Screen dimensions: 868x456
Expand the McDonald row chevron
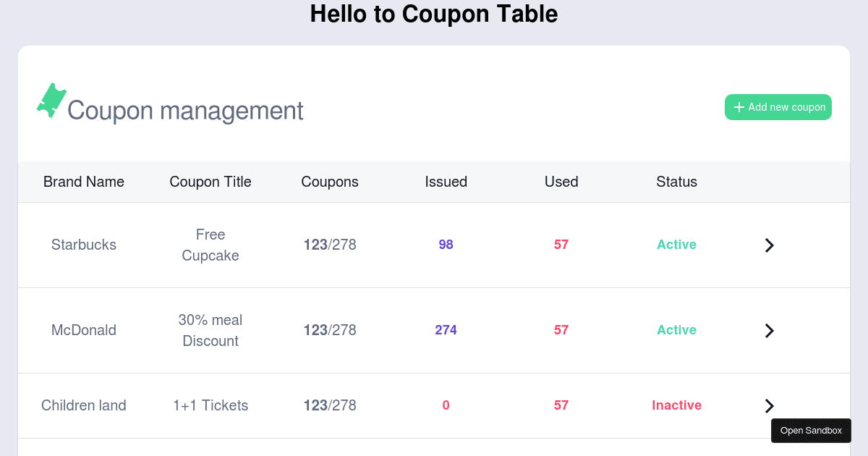[769, 331]
